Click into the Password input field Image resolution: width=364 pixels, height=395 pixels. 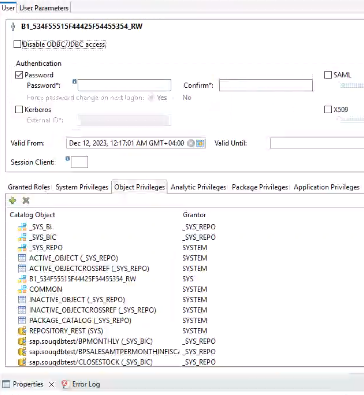point(124,85)
